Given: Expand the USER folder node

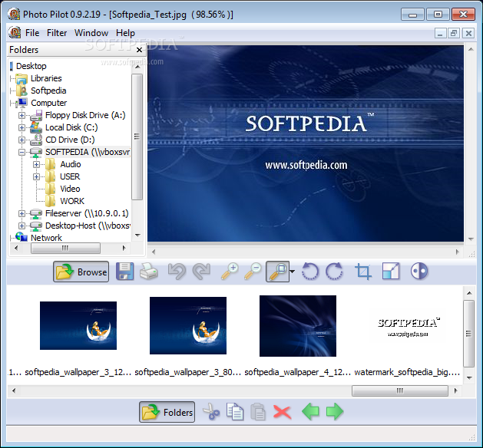Looking at the screenshot, I should [36, 177].
